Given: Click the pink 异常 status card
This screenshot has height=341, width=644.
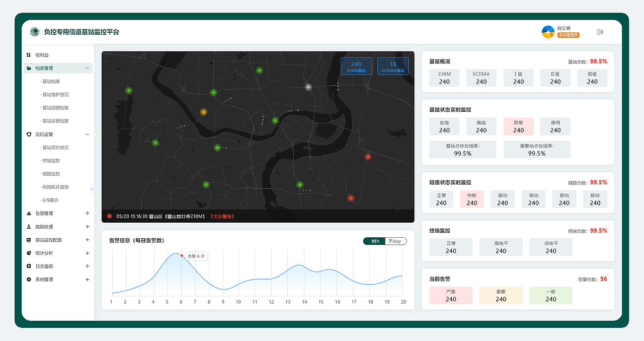Looking at the screenshot, I should coord(518,126).
